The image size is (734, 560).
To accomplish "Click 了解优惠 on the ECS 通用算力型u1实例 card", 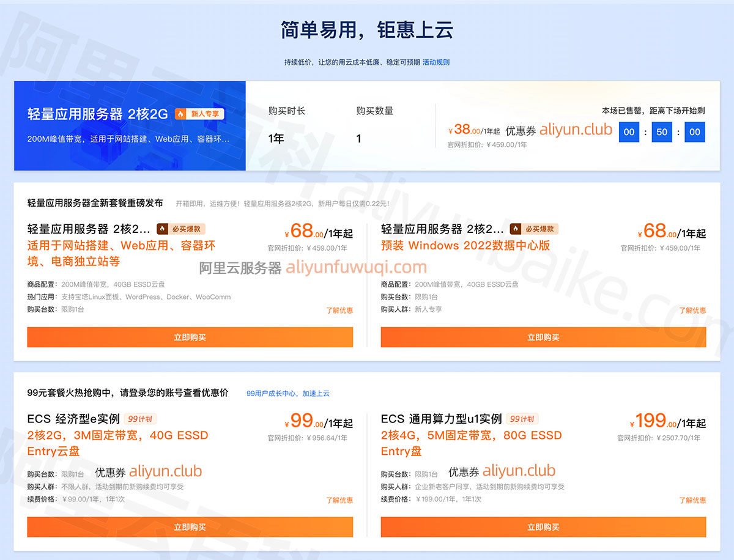I will click(x=692, y=500).
